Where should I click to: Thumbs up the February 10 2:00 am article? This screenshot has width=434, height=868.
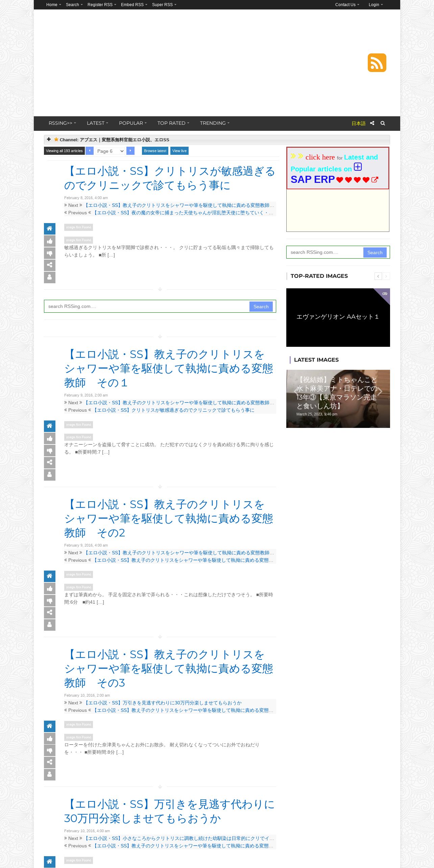pyautogui.click(x=50, y=739)
